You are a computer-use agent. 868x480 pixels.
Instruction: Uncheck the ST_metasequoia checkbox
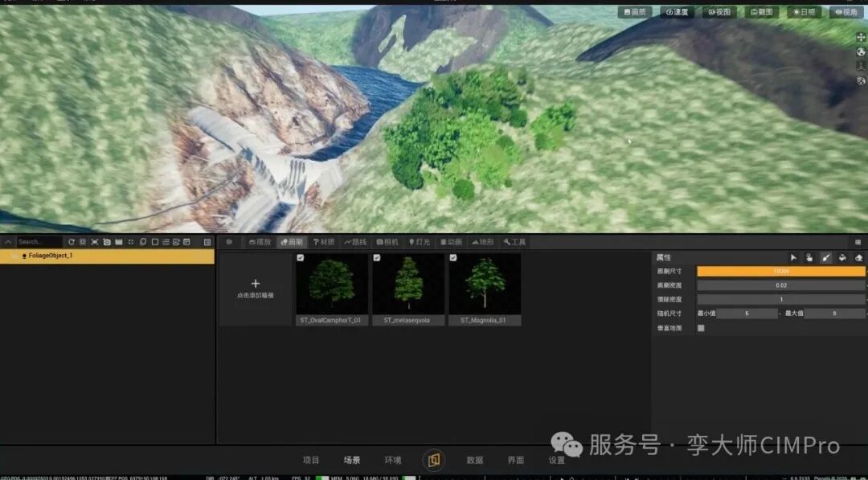(x=376, y=257)
